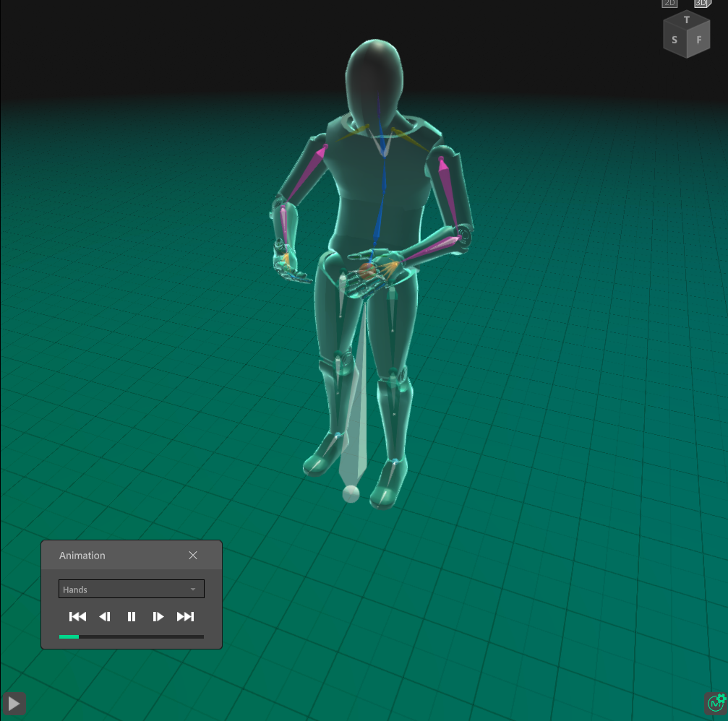Select Side face on the view cube
Screen dimensions: 728x721
tap(675, 40)
